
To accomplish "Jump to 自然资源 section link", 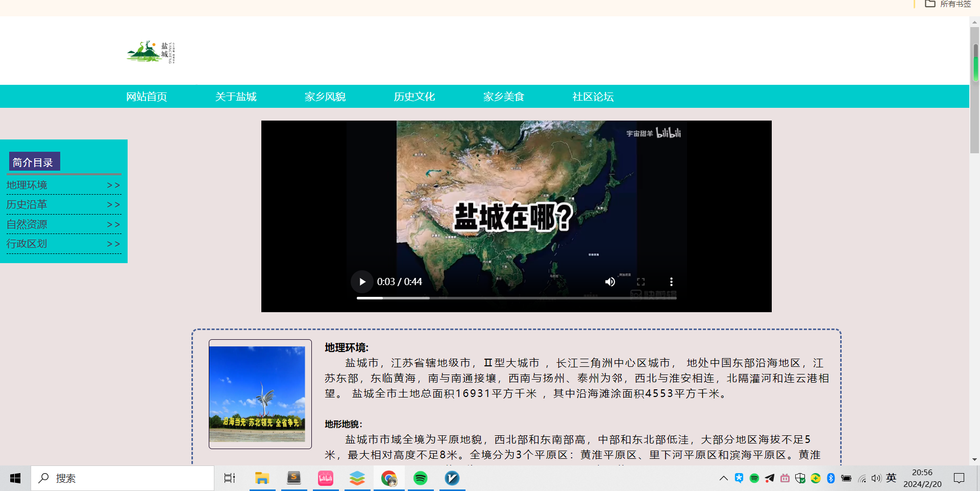I will click(x=27, y=224).
